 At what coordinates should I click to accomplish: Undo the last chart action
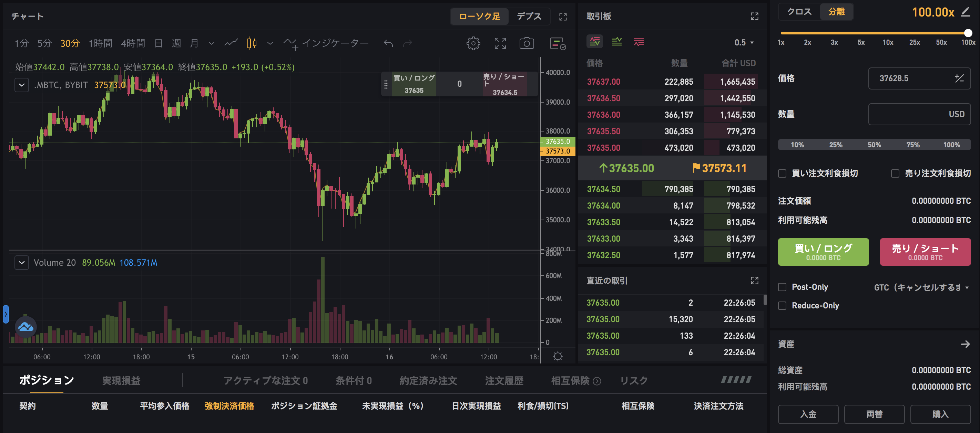coord(388,43)
